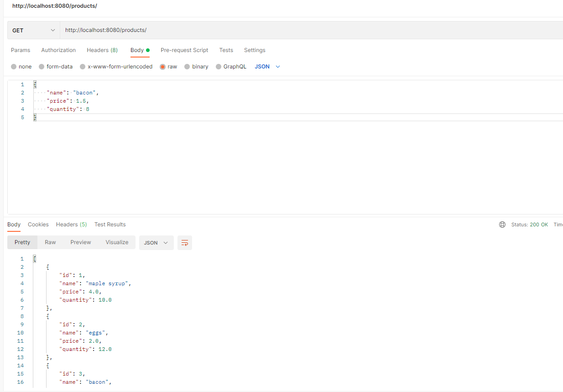Select the none body radio button
Image resolution: width=563 pixels, height=392 pixels.
14,67
